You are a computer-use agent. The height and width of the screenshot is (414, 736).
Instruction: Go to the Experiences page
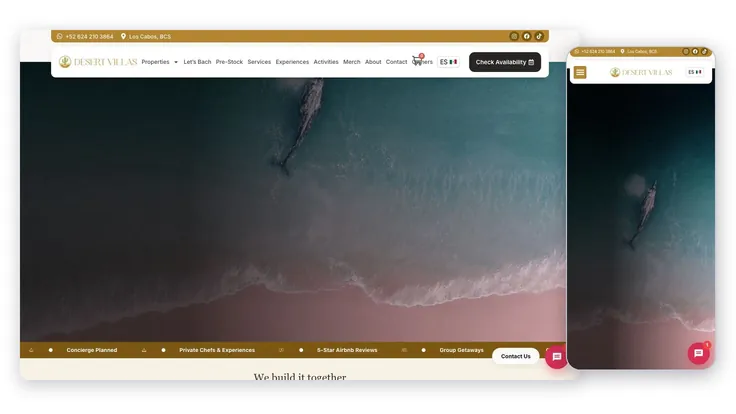(292, 62)
